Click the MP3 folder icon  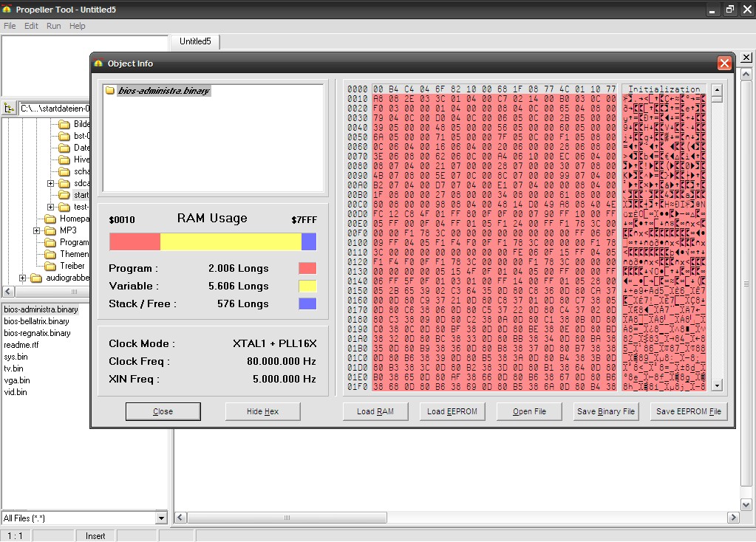point(50,230)
